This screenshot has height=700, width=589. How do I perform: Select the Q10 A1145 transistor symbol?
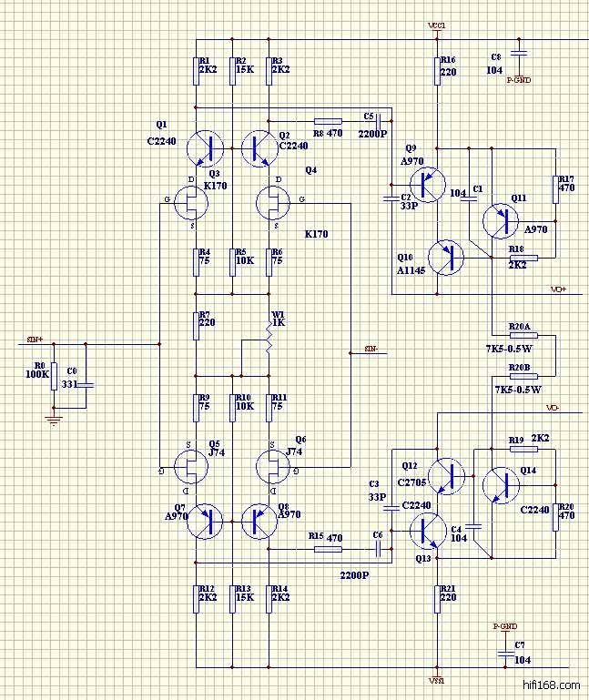point(446,258)
